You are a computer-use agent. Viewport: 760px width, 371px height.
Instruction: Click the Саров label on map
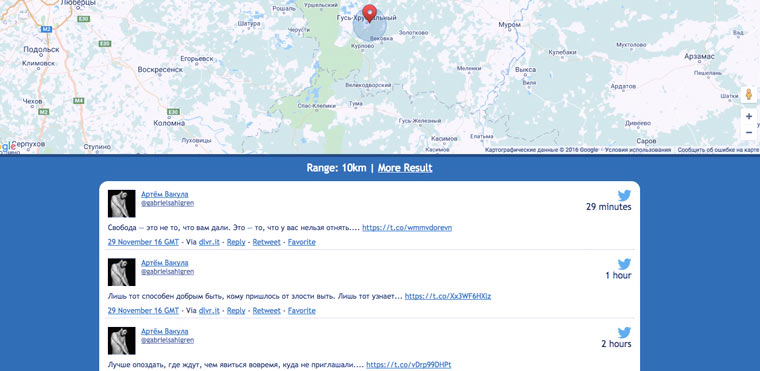coord(646,141)
